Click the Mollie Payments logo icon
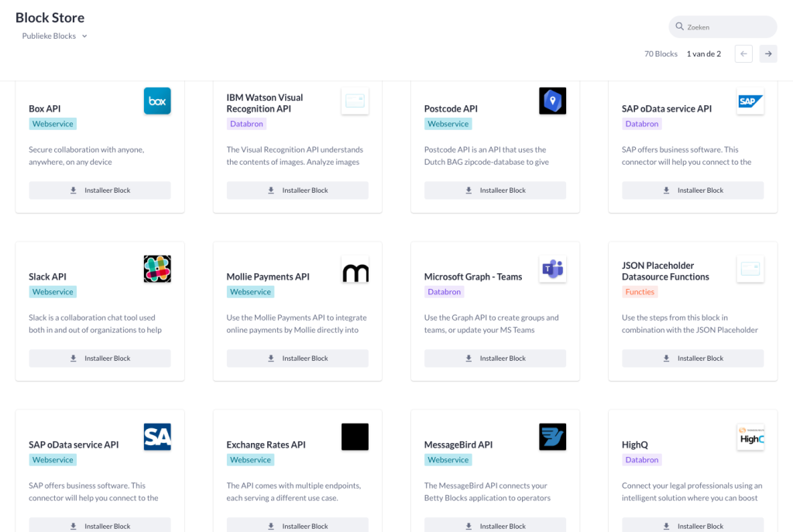This screenshot has height=532, width=793. 355,269
